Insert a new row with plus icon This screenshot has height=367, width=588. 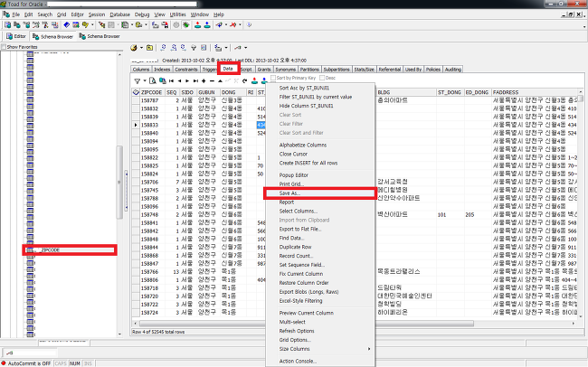[x=204, y=80]
